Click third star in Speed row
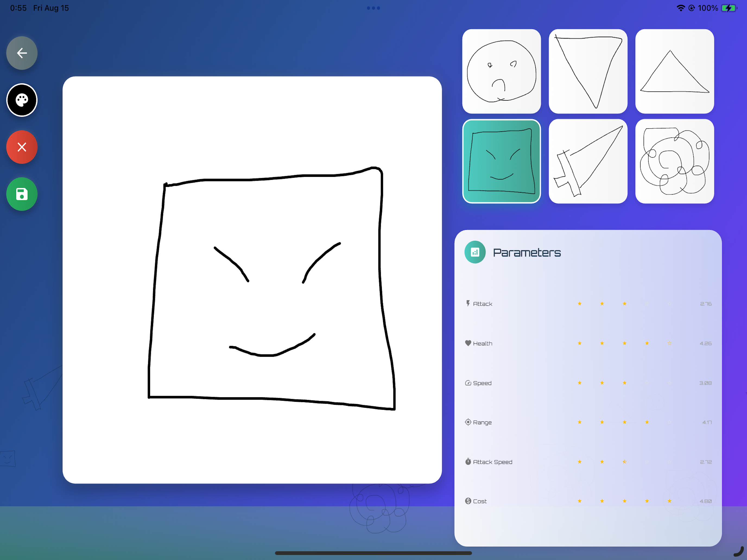Screen dimensions: 747x560 tap(624, 383)
